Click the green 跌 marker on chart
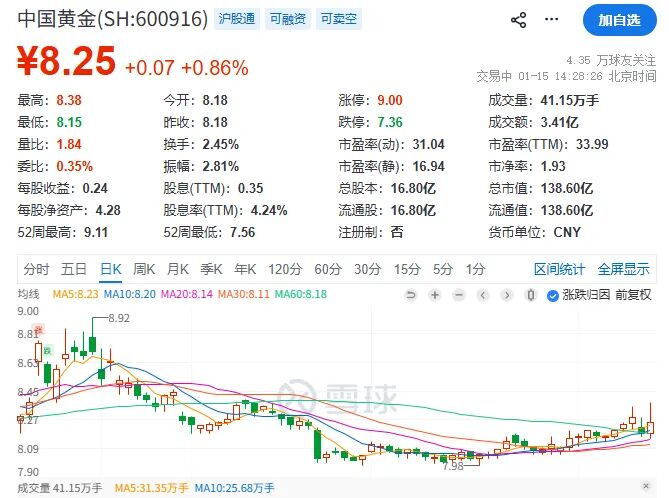Screen dimensions: 669x498 (47, 351)
